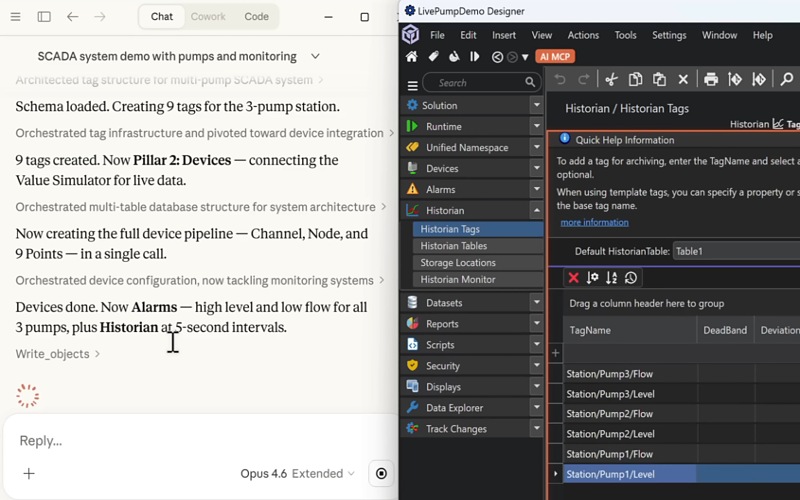Open the hamburger menu beside Search box
Image resolution: width=800 pixels, height=500 pixels.
point(412,85)
